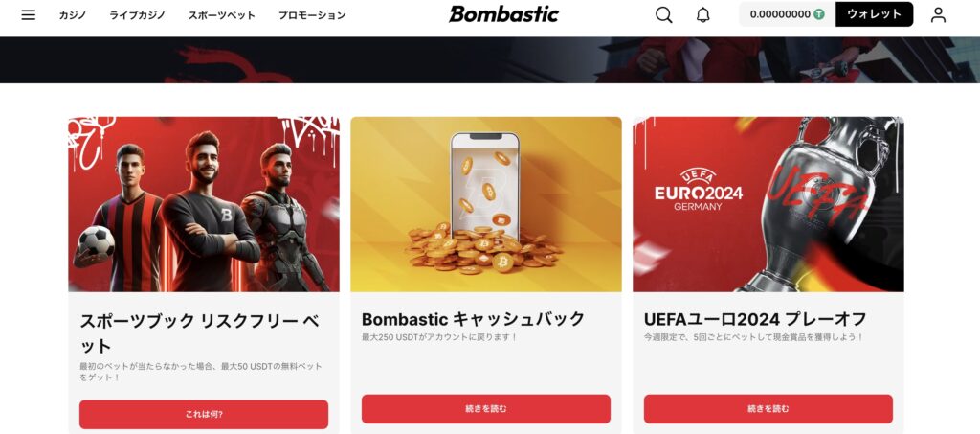The width and height of the screenshot is (980, 434).
Task: Click the ウォレット button
Action: pyautogui.click(x=874, y=14)
